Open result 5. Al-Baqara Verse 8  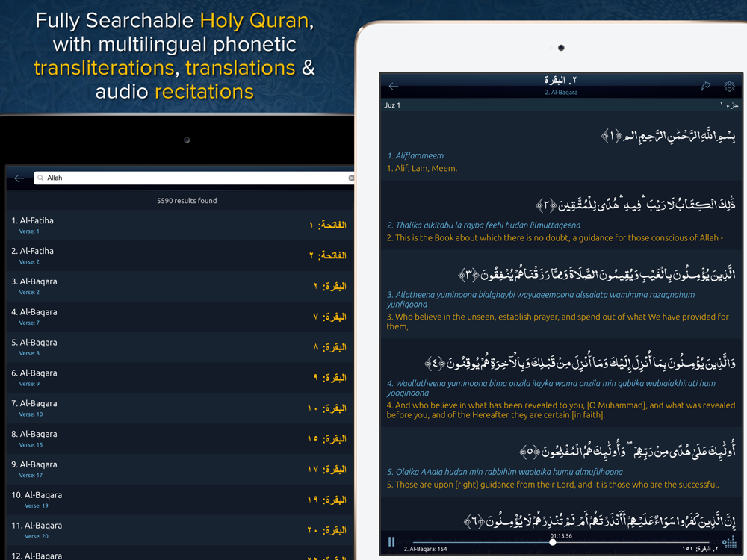[179, 347]
